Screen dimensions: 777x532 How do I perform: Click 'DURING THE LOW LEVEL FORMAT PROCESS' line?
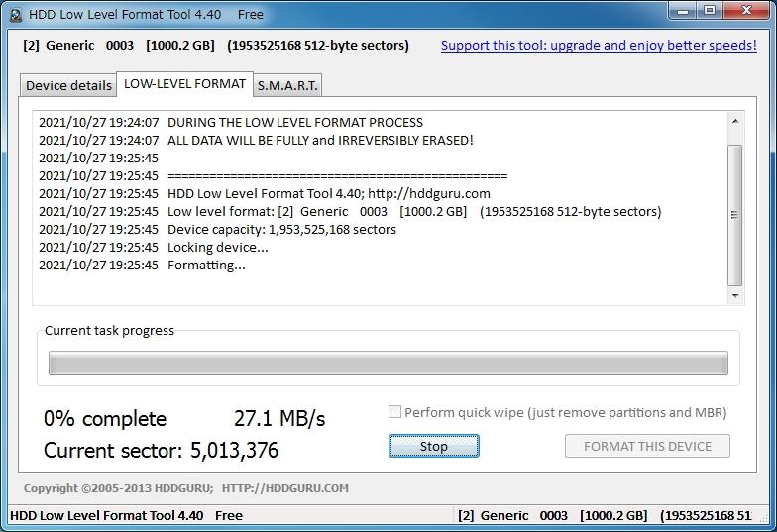[x=231, y=123]
